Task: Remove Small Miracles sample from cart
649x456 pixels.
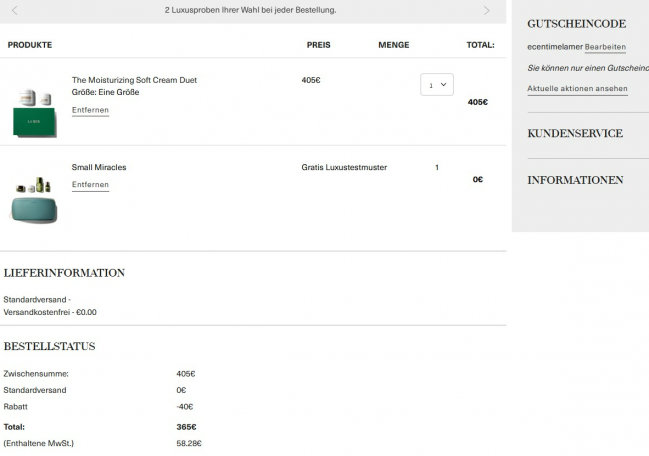Action: (x=90, y=185)
